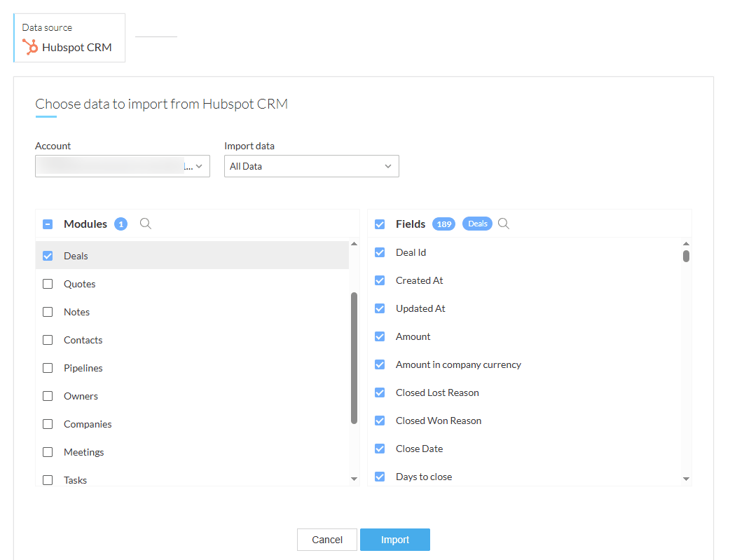Select the Hubspot CRM data source card
The height and width of the screenshot is (560, 730).
[69, 38]
